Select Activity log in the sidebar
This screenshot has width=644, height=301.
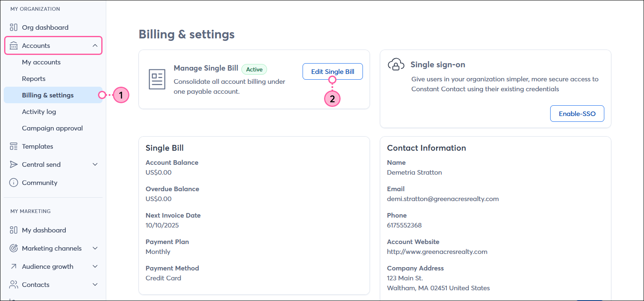click(39, 111)
